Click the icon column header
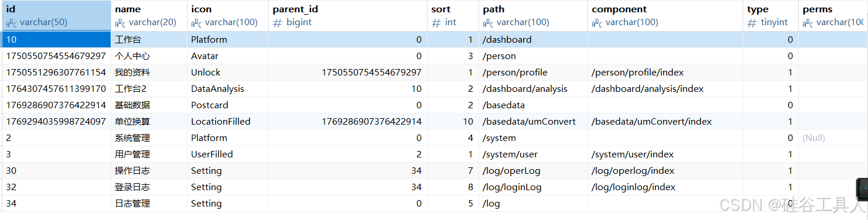Image resolution: width=868 pixels, height=220 pixels. [228, 16]
